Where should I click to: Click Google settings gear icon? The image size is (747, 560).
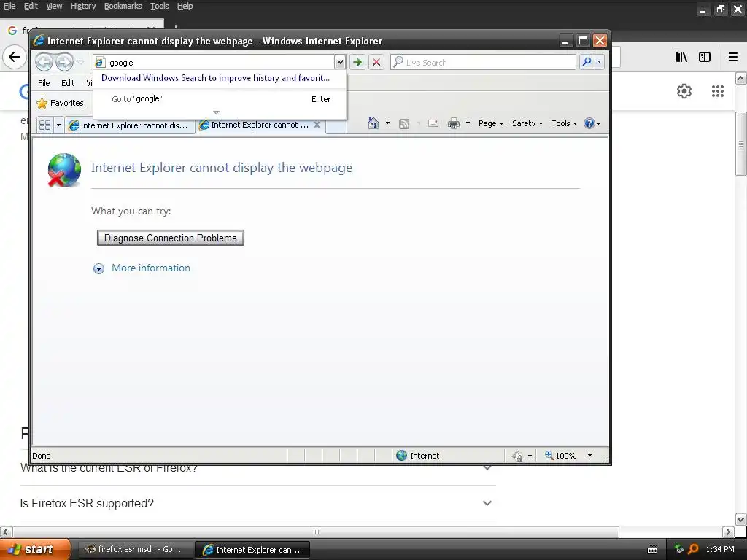tap(684, 91)
